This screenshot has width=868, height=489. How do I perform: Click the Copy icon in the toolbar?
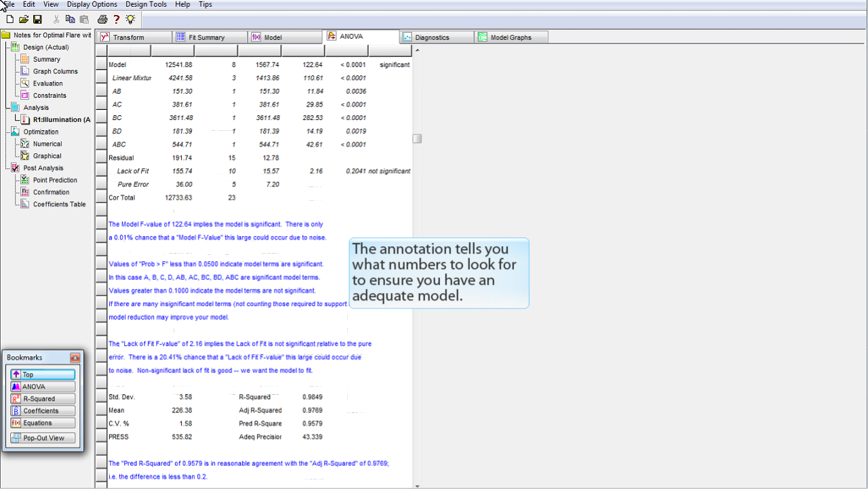click(x=70, y=20)
